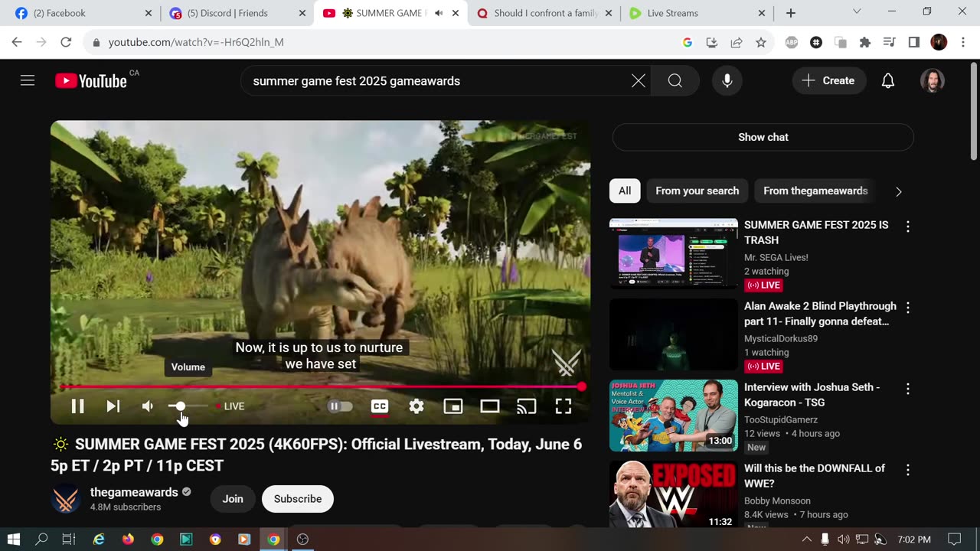Viewport: 980px width, 551px height.
Task: Toggle the autoplay switch
Action: click(x=340, y=406)
